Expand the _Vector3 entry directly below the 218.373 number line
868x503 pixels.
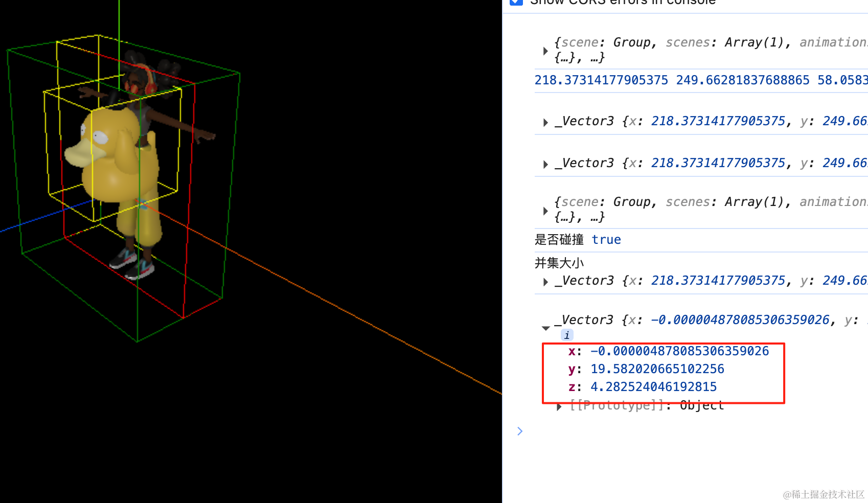545,122
